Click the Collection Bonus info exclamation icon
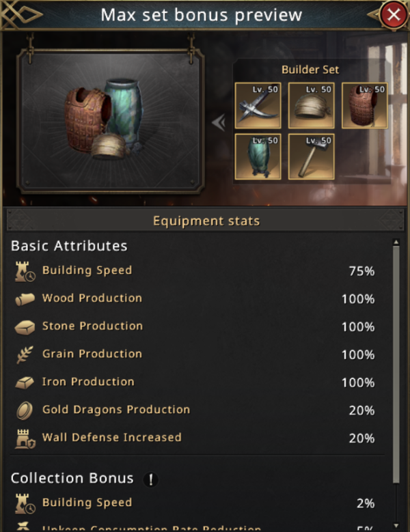410x532 pixels. [150, 479]
